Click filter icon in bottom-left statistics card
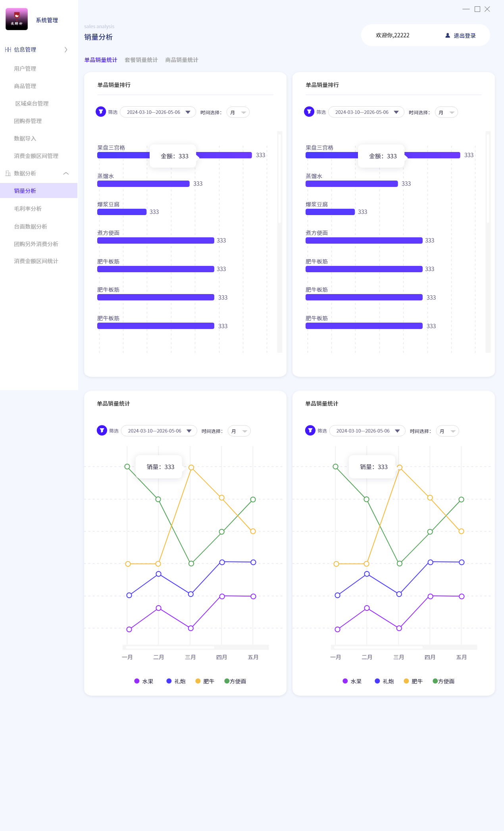The image size is (504, 831). pos(102,431)
